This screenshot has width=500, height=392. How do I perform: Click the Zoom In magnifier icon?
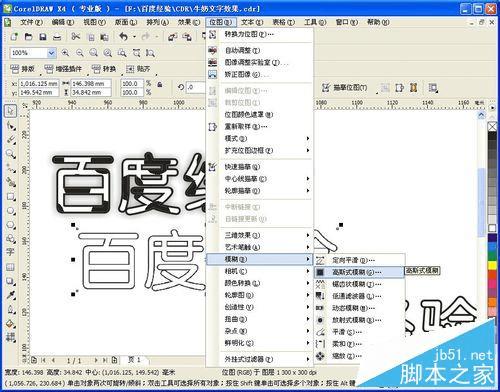[65, 53]
